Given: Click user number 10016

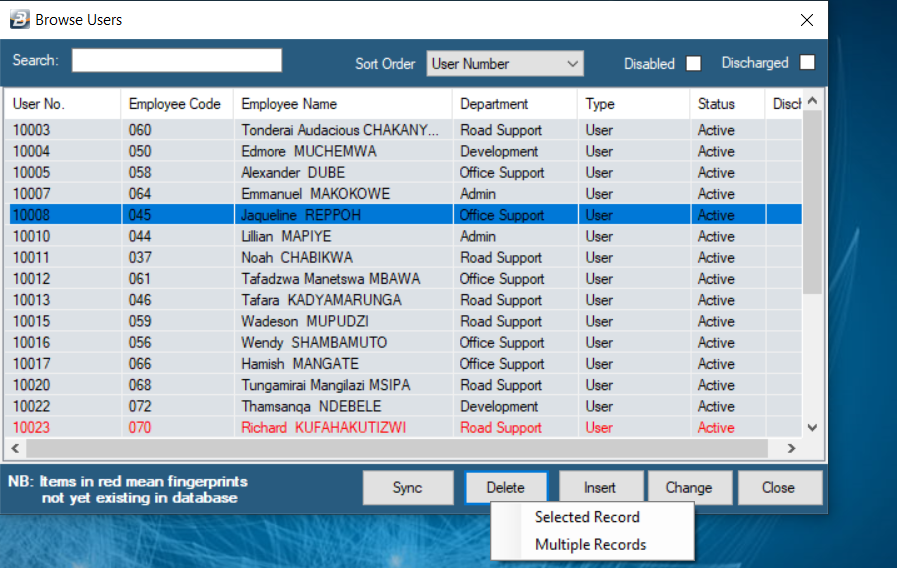Looking at the screenshot, I should 31,342.
